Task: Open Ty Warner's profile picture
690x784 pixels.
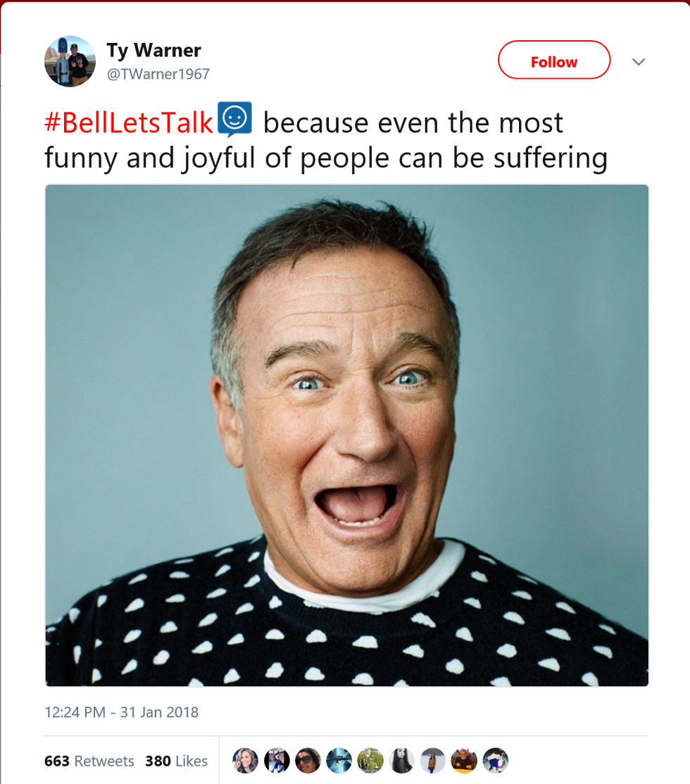Action: point(70,61)
